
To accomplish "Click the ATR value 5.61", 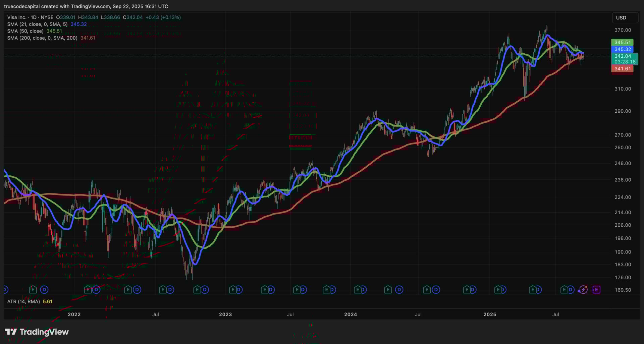I will [x=48, y=301].
